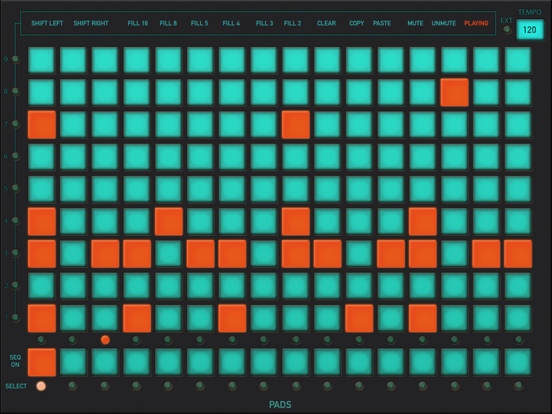The height and width of the screenshot is (414, 552).
Task: Click SHIFT LEFT
Action: tap(47, 23)
